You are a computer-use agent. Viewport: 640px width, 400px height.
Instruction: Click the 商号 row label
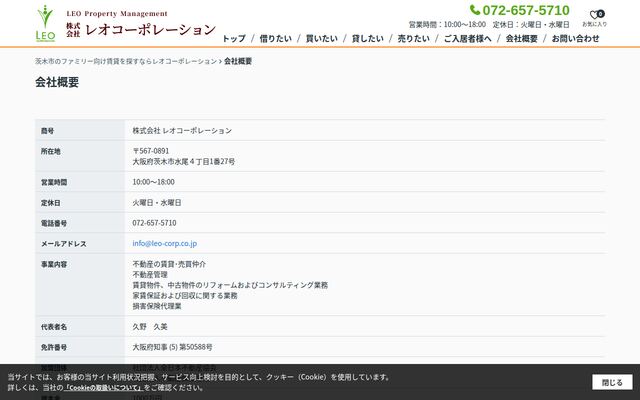pos(47,131)
